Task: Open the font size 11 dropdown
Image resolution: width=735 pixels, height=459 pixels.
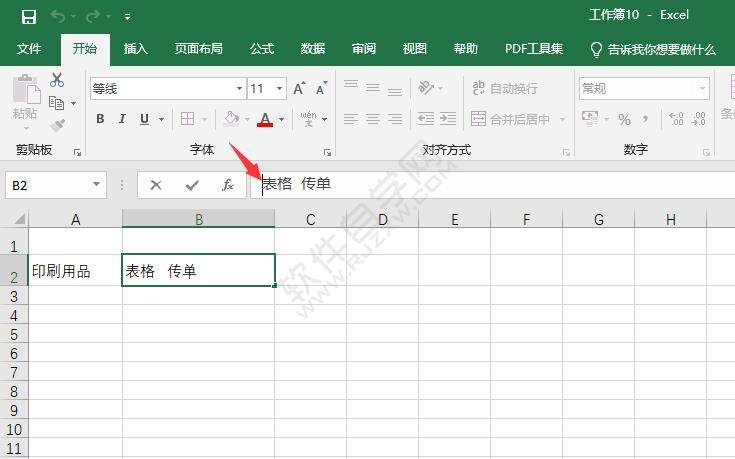Action: tap(279, 89)
